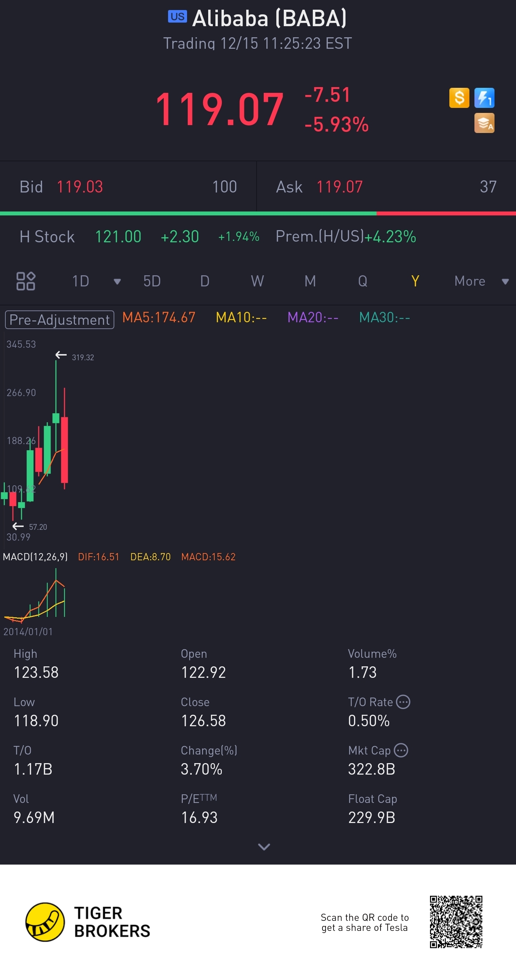Tap the orange dollar sign trade icon
Viewport: 516px width, 980px height.
tap(459, 98)
